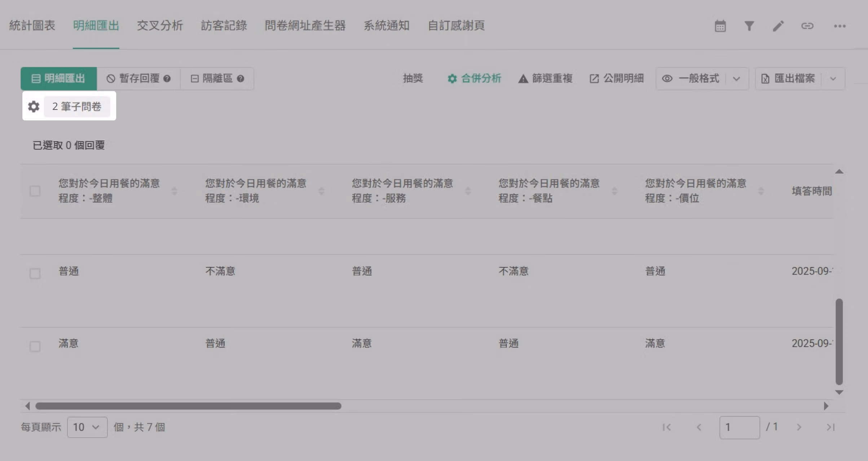Click the 篩選重複 button
The image size is (868, 461).
[545, 79]
